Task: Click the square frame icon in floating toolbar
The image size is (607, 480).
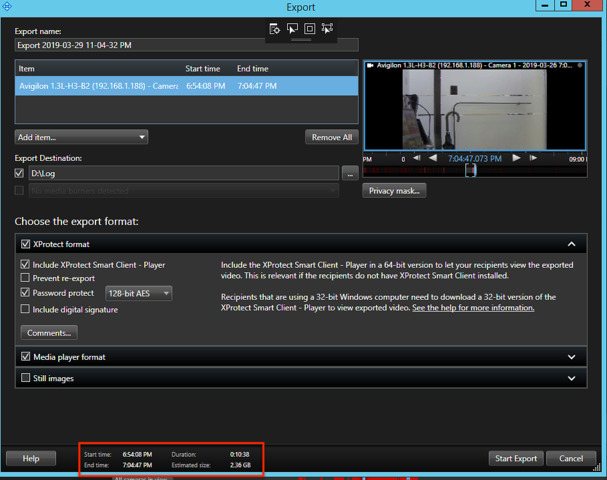Action: point(310,29)
